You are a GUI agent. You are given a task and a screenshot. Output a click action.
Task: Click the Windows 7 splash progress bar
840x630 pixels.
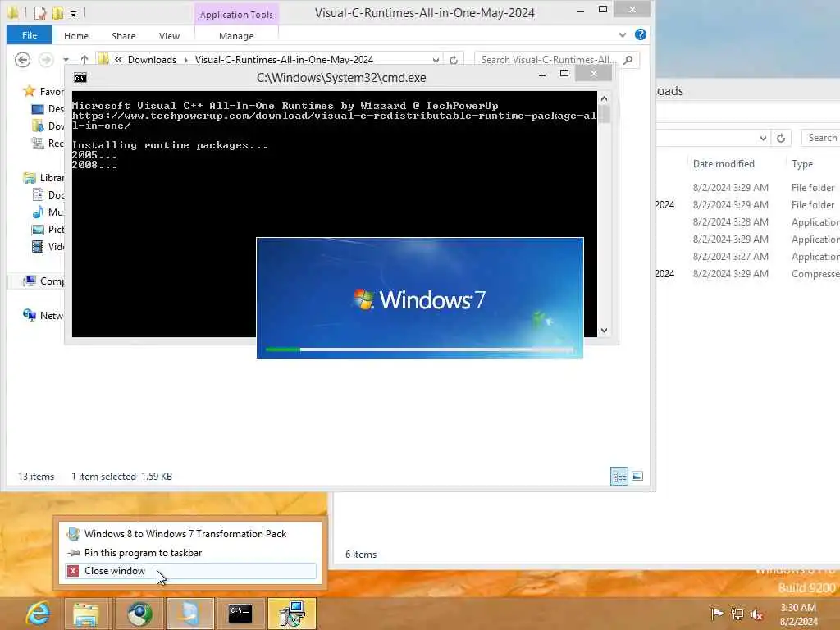(419, 349)
